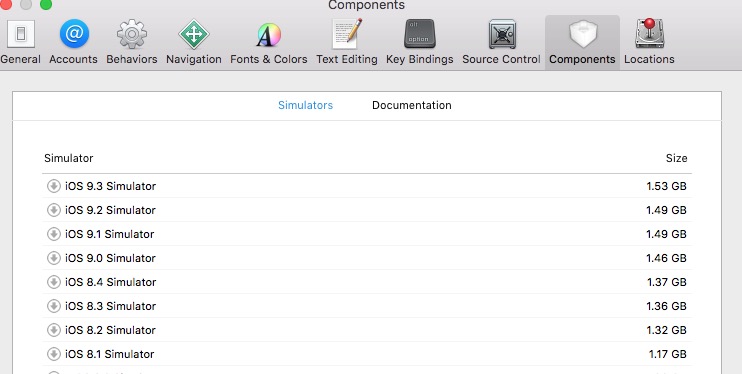Download the iOS 9.2 Simulator
The width and height of the screenshot is (742, 374).
point(53,210)
